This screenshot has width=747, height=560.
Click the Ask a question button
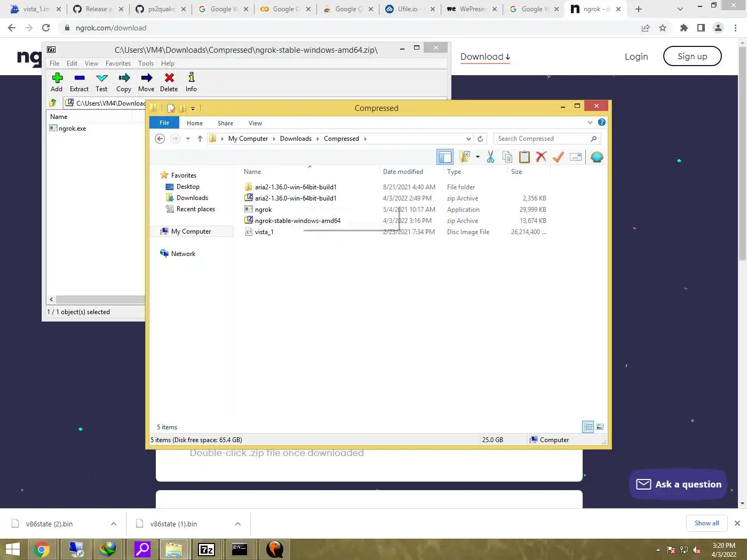pyautogui.click(x=678, y=484)
